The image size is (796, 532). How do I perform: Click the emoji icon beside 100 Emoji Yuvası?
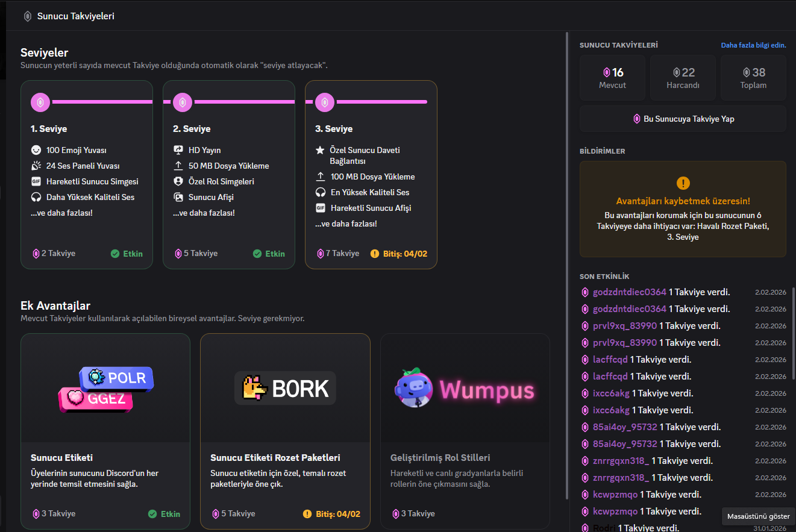36,150
